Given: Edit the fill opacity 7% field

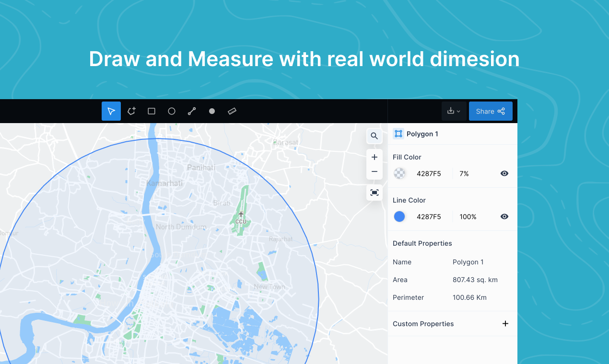Looking at the screenshot, I should pyautogui.click(x=464, y=174).
